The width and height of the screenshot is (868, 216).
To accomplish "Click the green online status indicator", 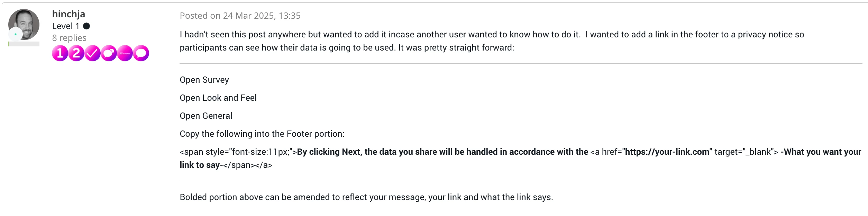I will coord(16,34).
